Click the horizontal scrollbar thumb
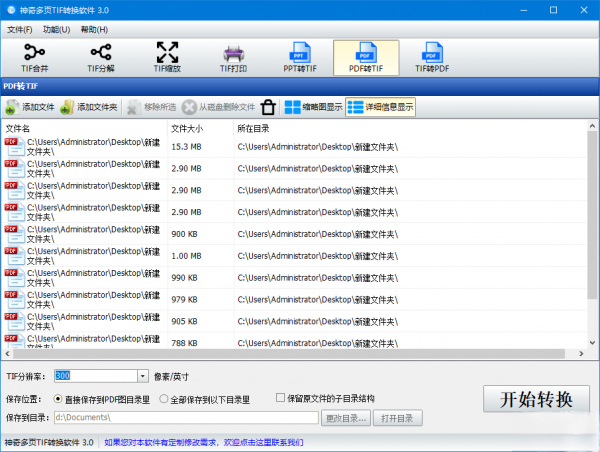The image size is (600, 452). point(289,354)
